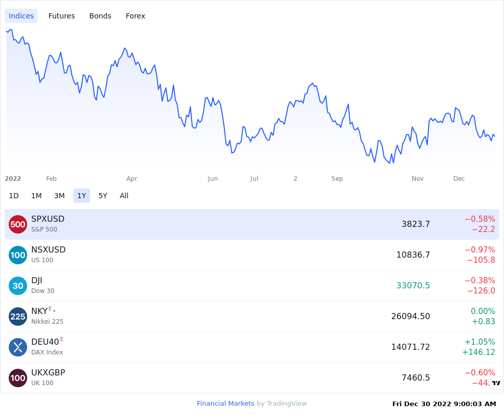The image size is (504, 420).
Task: Select the All time range
Action: 124,196
